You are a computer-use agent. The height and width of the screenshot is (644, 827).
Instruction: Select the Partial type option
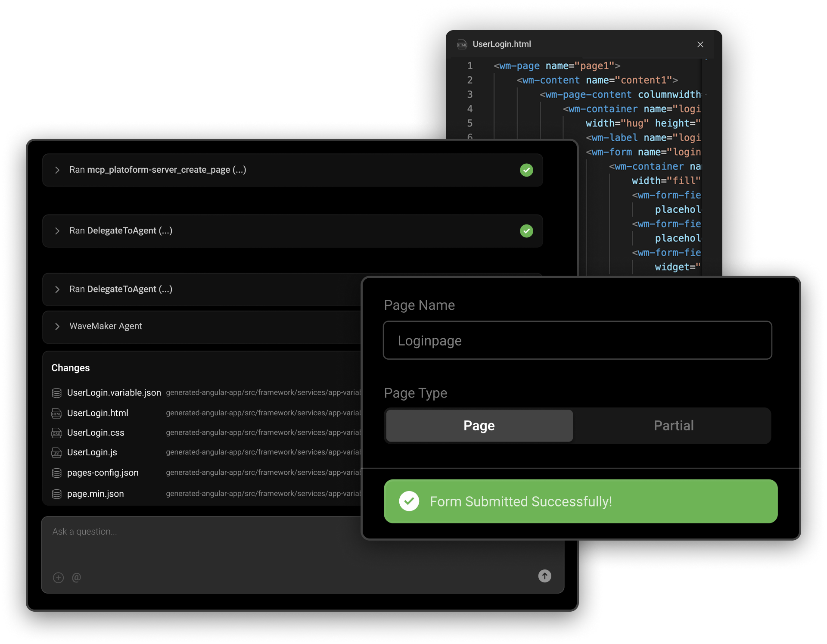674,426
